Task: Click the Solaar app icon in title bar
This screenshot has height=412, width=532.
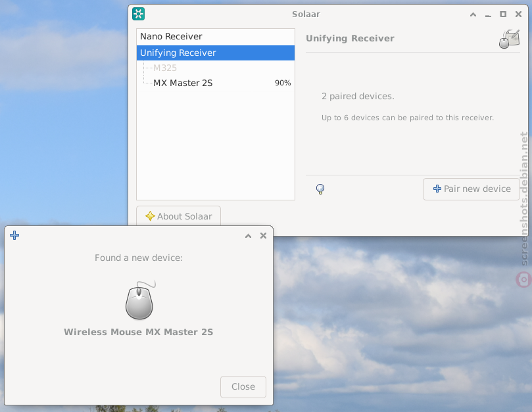Action: pos(139,14)
